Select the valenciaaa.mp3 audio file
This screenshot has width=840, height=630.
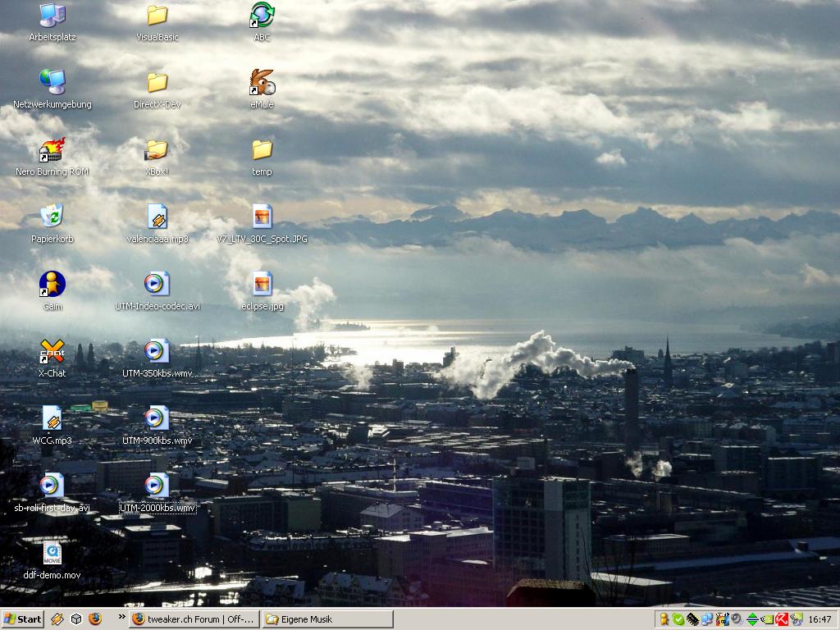[x=157, y=217]
